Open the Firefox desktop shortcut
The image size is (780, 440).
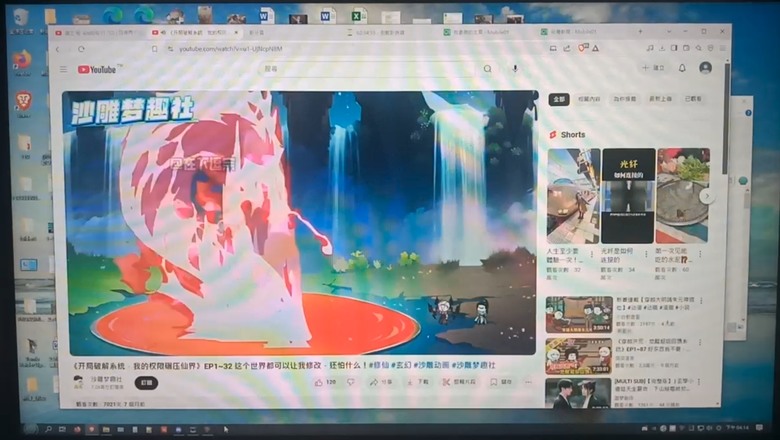point(21,60)
